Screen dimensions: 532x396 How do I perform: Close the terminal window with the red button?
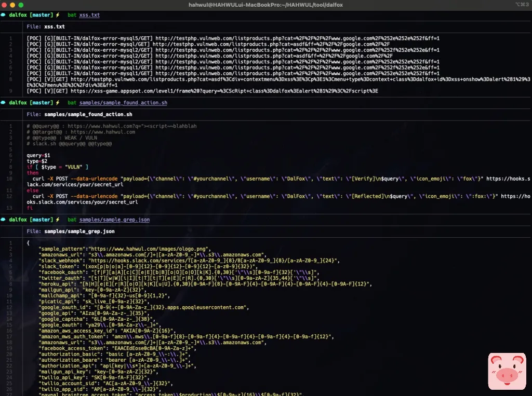[x=4, y=5]
